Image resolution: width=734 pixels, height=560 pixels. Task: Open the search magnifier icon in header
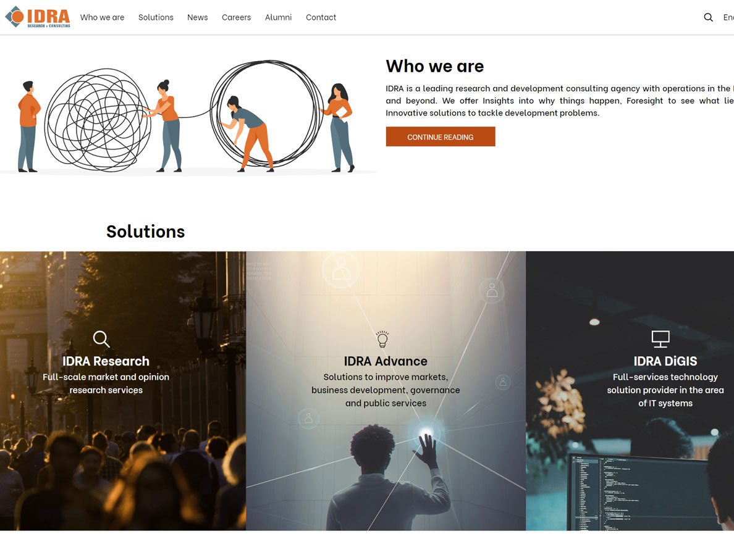click(708, 17)
